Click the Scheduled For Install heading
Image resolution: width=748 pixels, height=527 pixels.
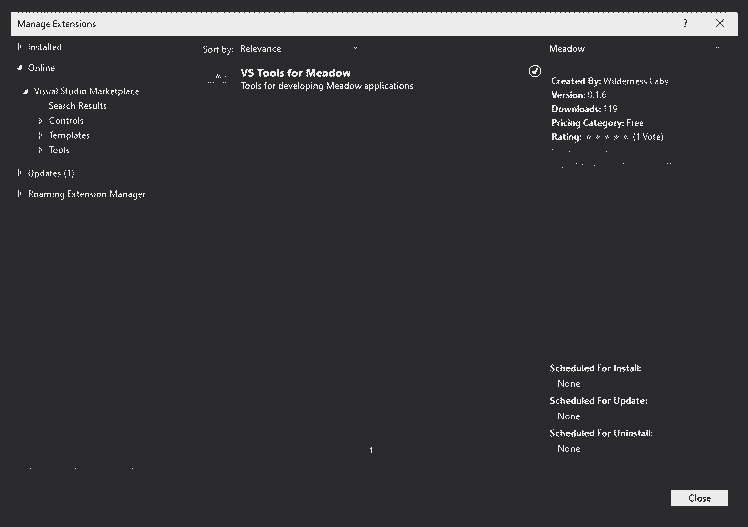click(595, 368)
